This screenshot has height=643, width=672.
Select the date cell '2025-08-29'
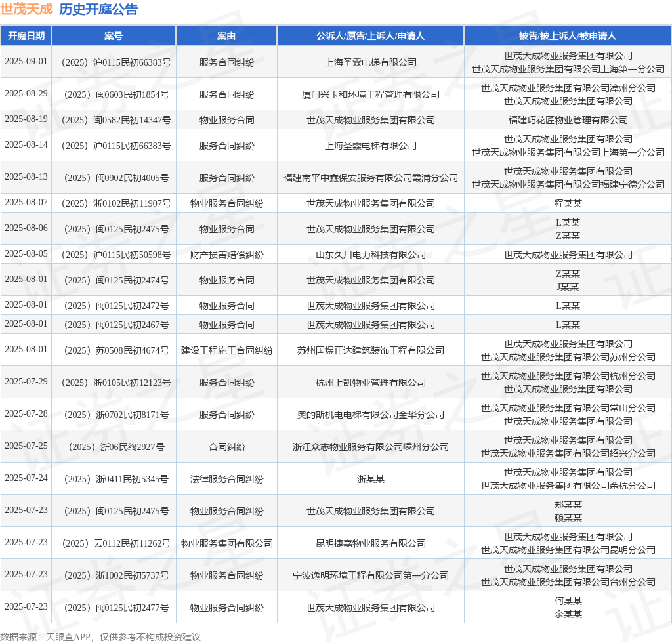[x=26, y=93]
